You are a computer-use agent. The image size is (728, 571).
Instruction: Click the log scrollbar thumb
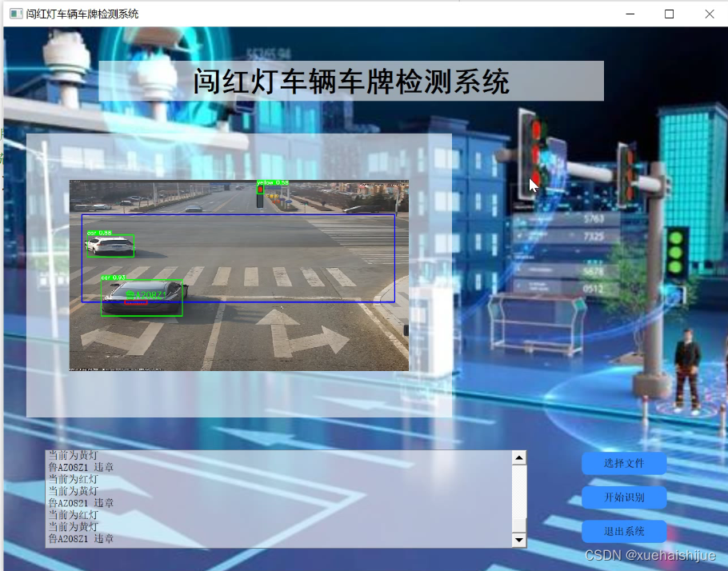[x=519, y=525]
